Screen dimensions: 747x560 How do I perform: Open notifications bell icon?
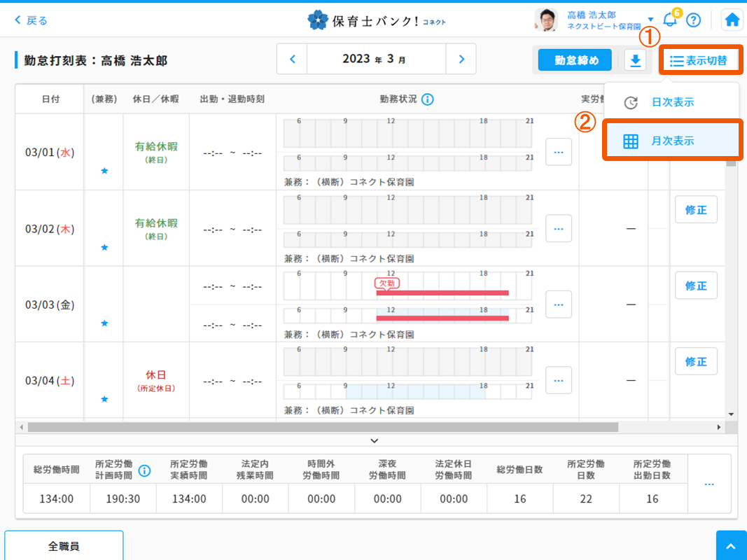670,20
